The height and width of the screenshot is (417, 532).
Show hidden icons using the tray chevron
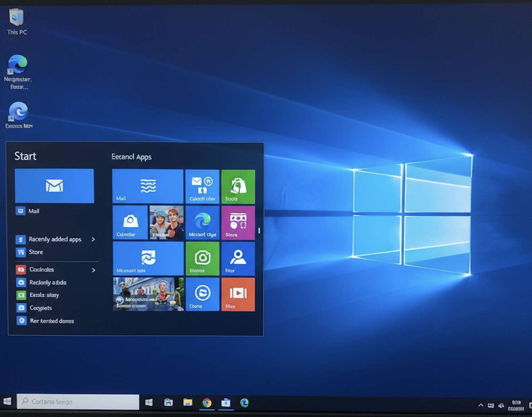tap(481, 405)
